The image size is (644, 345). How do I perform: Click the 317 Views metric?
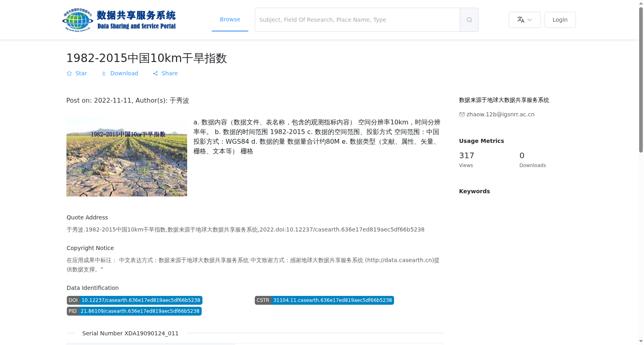(x=467, y=159)
